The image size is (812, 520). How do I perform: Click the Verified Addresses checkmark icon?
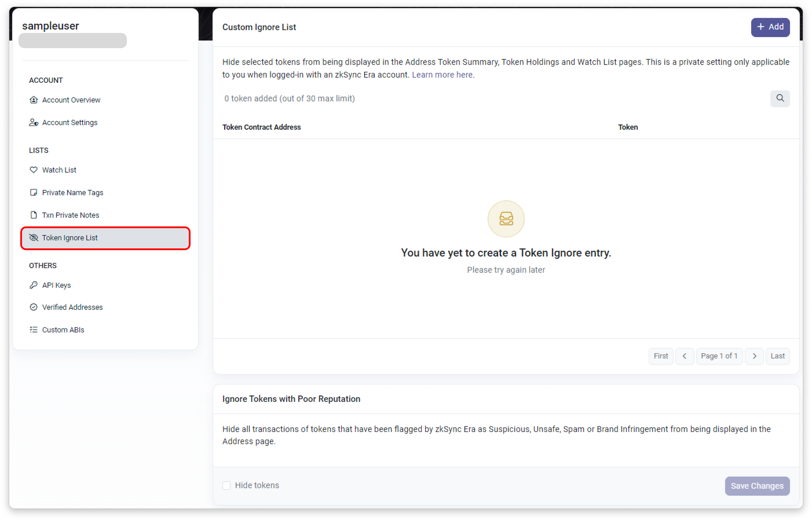pyautogui.click(x=34, y=307)
